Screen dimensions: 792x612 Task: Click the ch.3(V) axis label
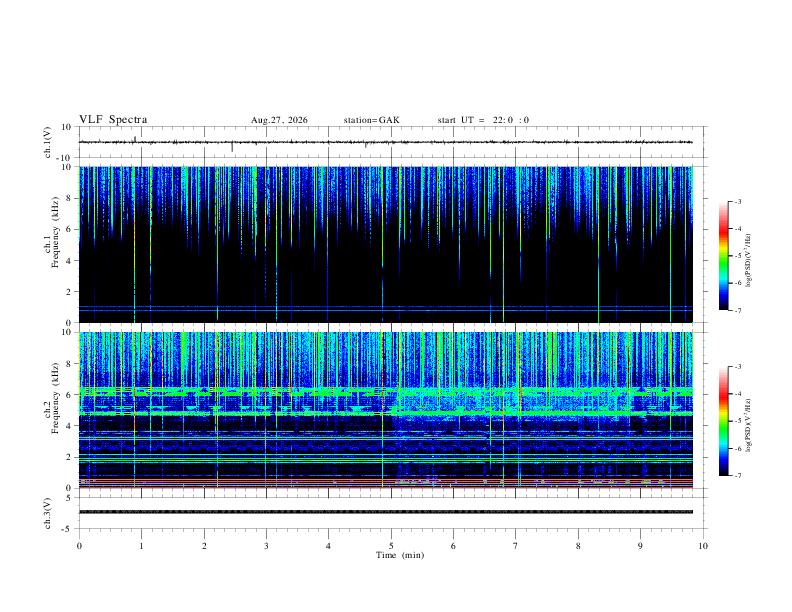pyautogui.click(x=48, y=513)
